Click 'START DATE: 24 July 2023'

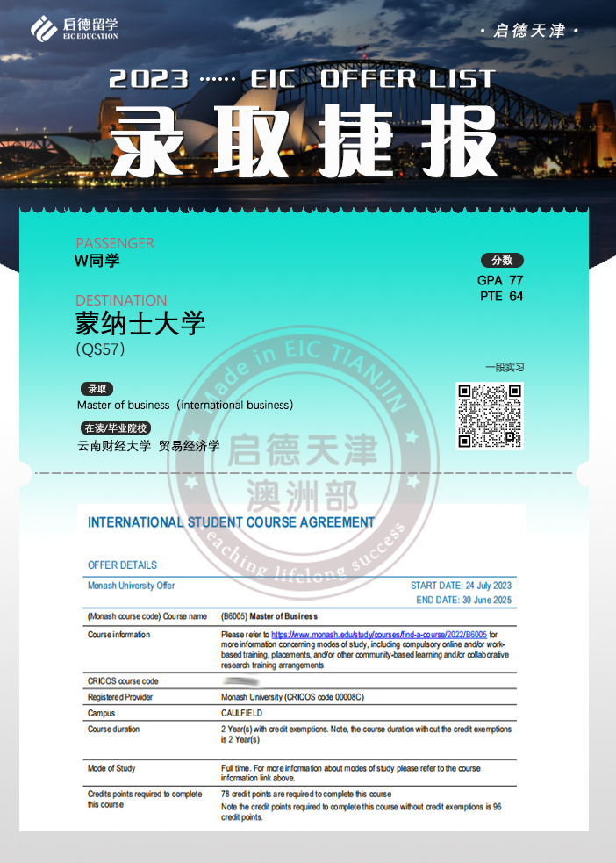click(461, 586)
